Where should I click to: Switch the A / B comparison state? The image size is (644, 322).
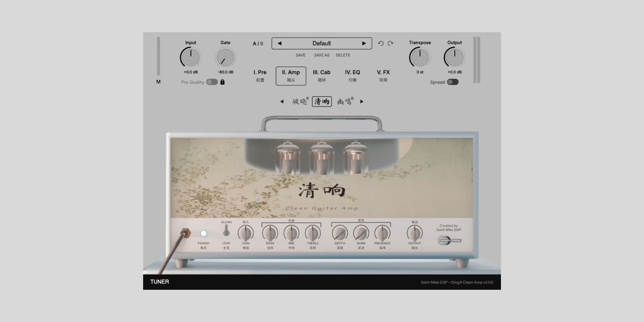pos(258,44)
